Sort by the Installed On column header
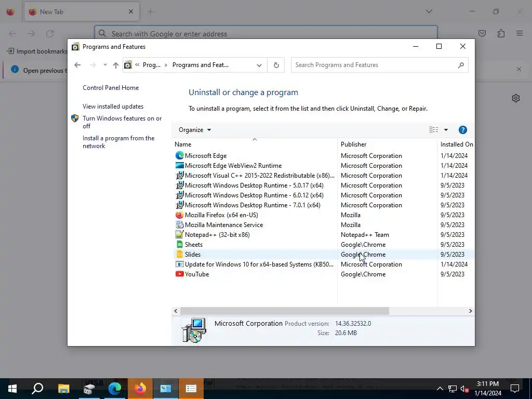The image size is (532, 399). click(x=456, y=144)
